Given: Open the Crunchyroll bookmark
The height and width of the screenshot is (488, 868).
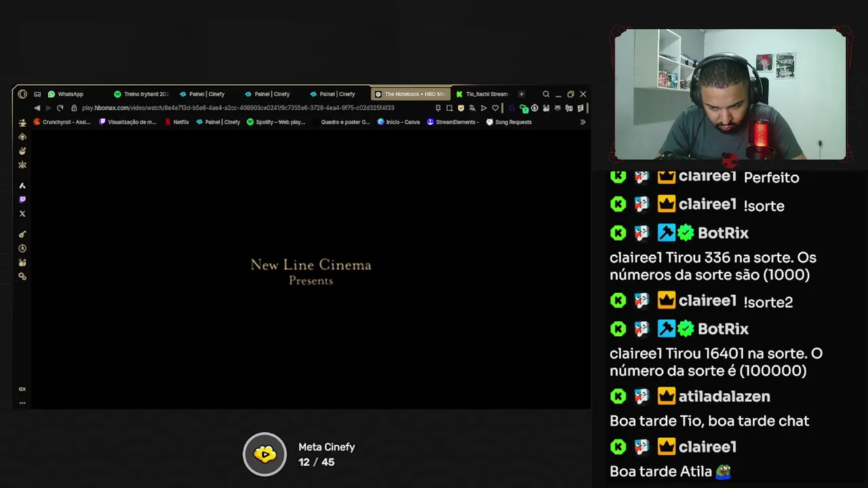Looking at the screenshot, I should point(62,122).
